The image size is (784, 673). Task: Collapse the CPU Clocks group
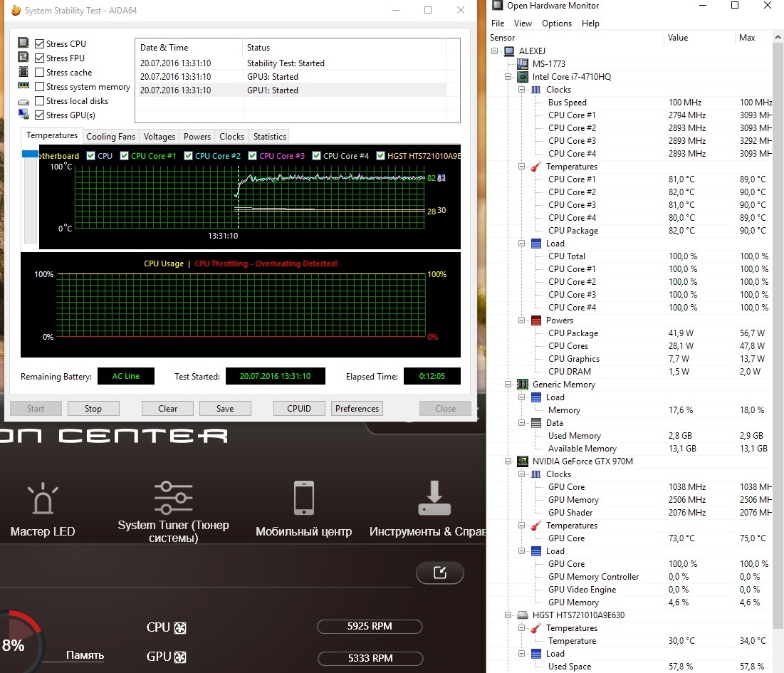point(521,90)
